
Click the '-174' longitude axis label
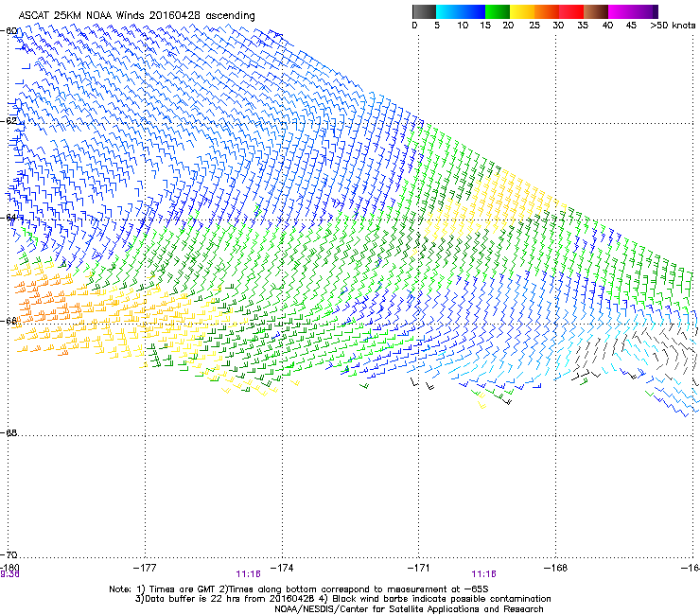[x=282, y=568]
